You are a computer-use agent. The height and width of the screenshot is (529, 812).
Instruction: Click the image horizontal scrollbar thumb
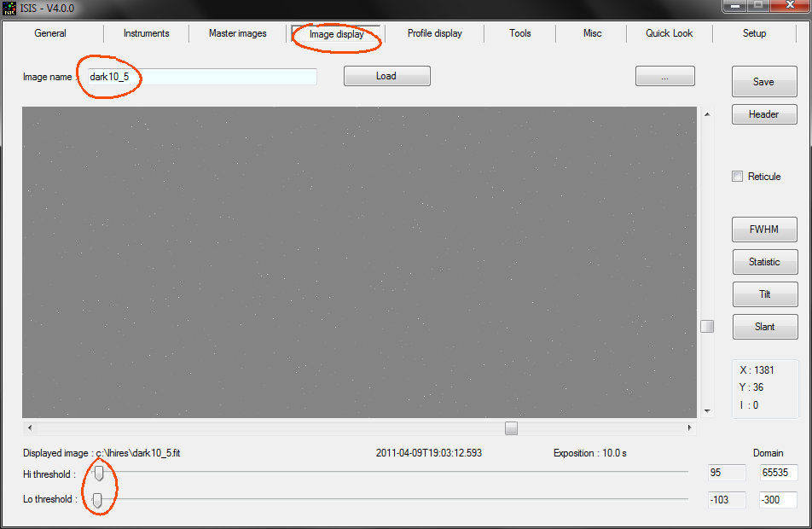pos(511,427)
